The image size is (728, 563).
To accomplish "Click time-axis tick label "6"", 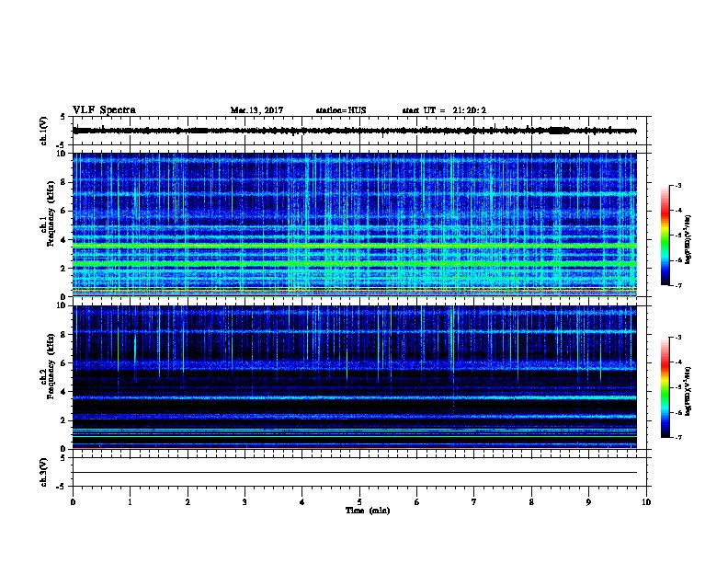I will 417,501.
